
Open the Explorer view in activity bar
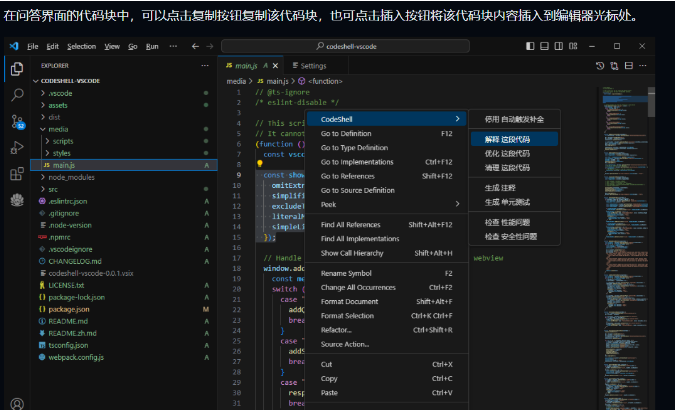coord(17,69)
